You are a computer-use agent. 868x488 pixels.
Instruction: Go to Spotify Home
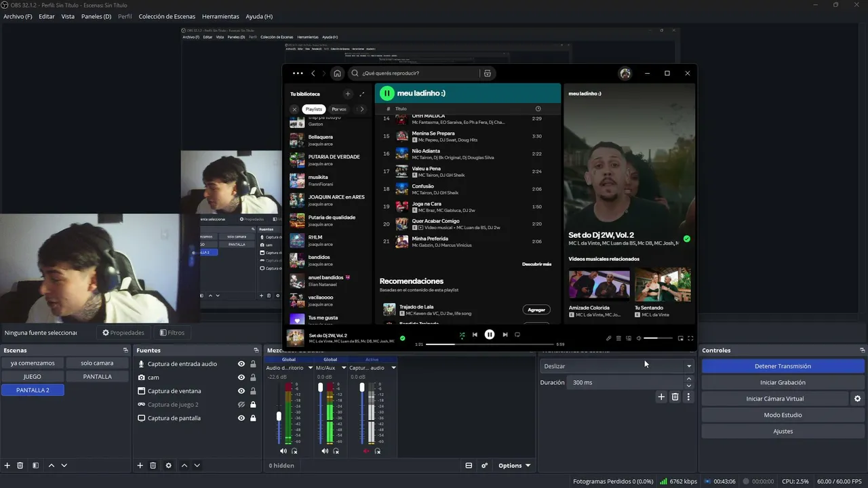[x=337, y=73]
